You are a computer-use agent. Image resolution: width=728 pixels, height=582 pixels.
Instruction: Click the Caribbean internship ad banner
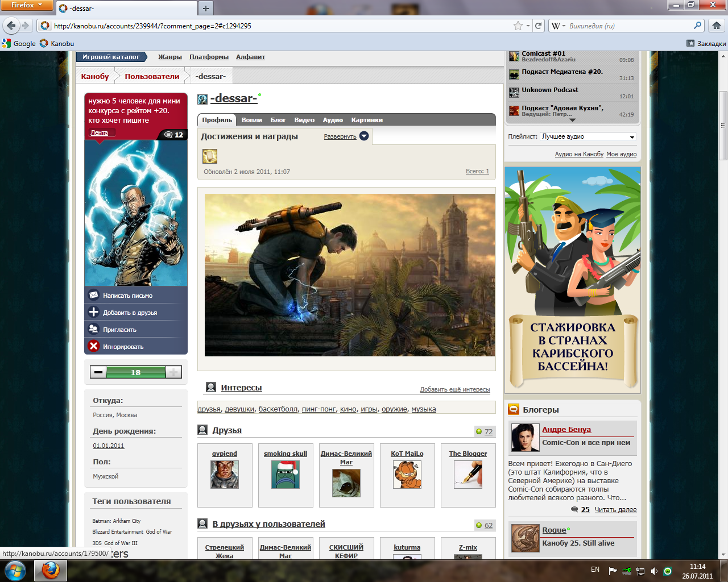click(572, 280)
